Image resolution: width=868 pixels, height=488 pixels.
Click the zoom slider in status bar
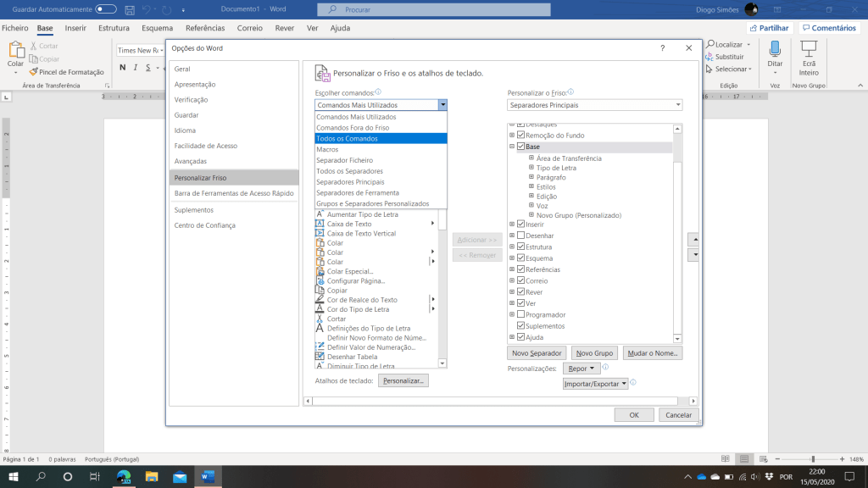[813, 459]
